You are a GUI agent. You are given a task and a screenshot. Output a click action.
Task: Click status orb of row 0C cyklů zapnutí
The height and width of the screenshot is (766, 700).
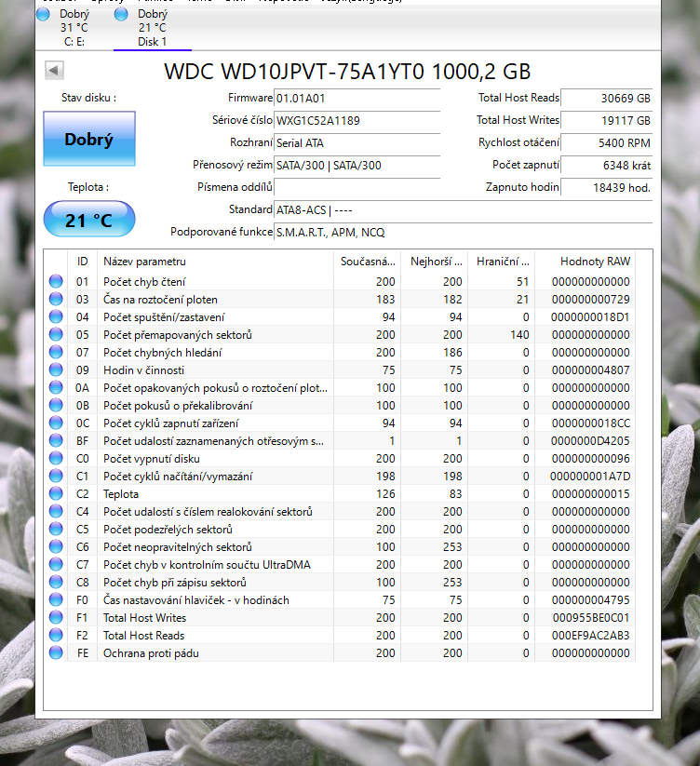click(x=56, y=423)
